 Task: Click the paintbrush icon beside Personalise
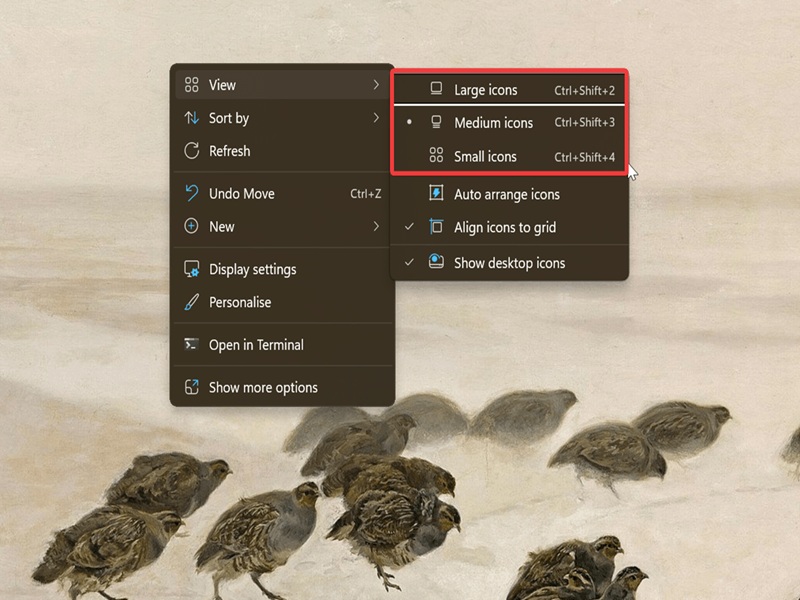click(191, 302)
